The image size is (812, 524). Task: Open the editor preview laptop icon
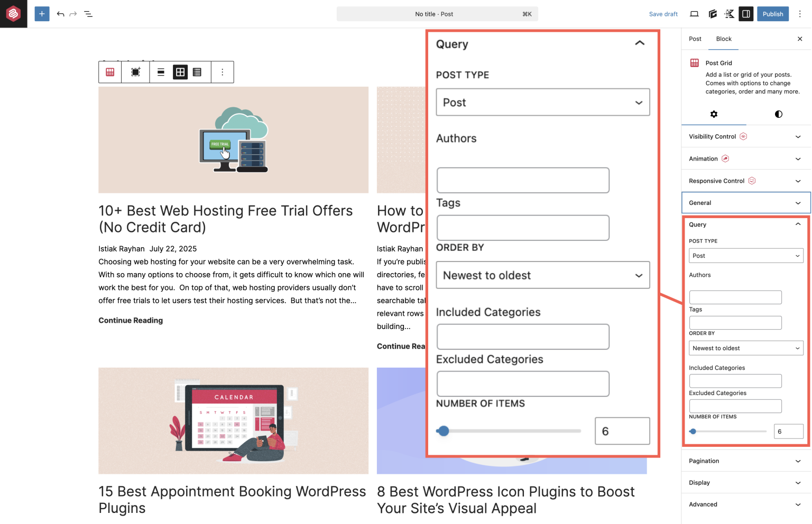694,14
